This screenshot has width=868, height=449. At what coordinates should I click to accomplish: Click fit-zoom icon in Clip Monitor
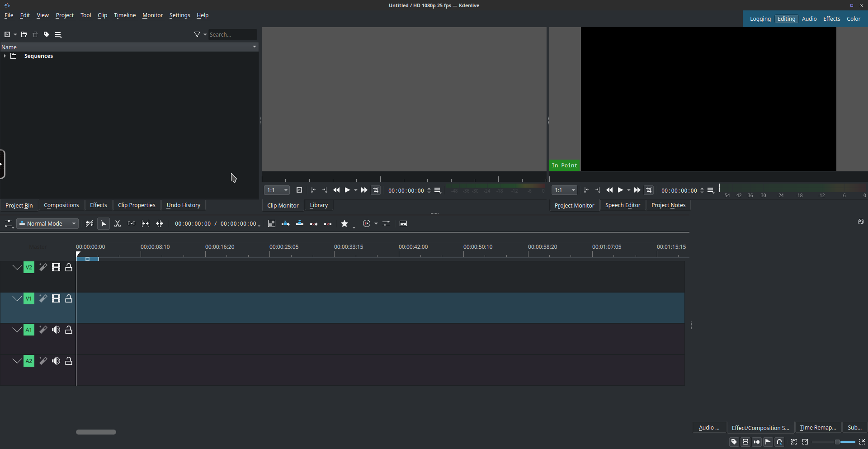coord(299,190)
